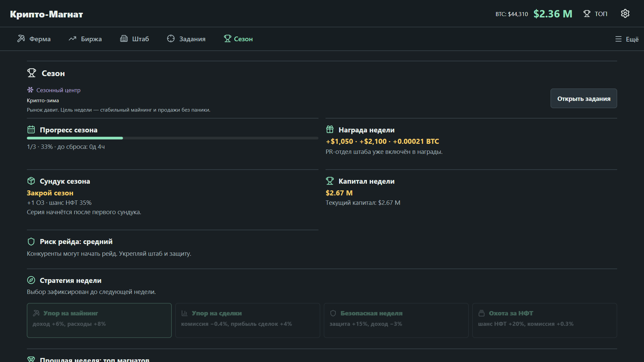This screenshot has width=644, height=362.
Task: Select the Упор на майнинг strategy
Action: click(99, 320)
